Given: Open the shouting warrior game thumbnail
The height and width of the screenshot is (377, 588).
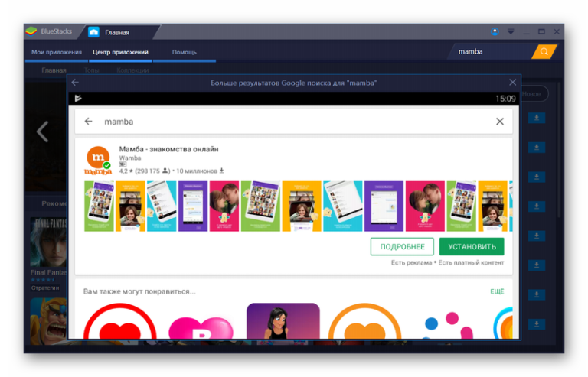Looking at the screenshot, I should [x=48, y=321].
